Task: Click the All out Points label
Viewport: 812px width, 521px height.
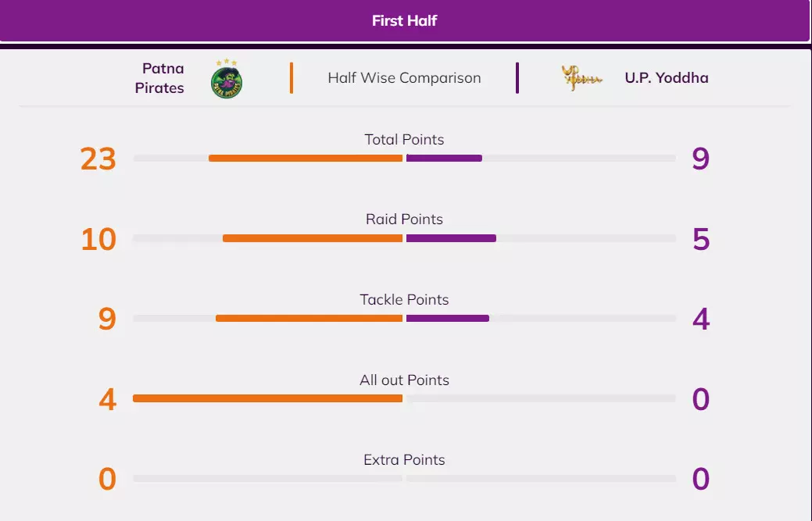Action: [x=404, y=380]
